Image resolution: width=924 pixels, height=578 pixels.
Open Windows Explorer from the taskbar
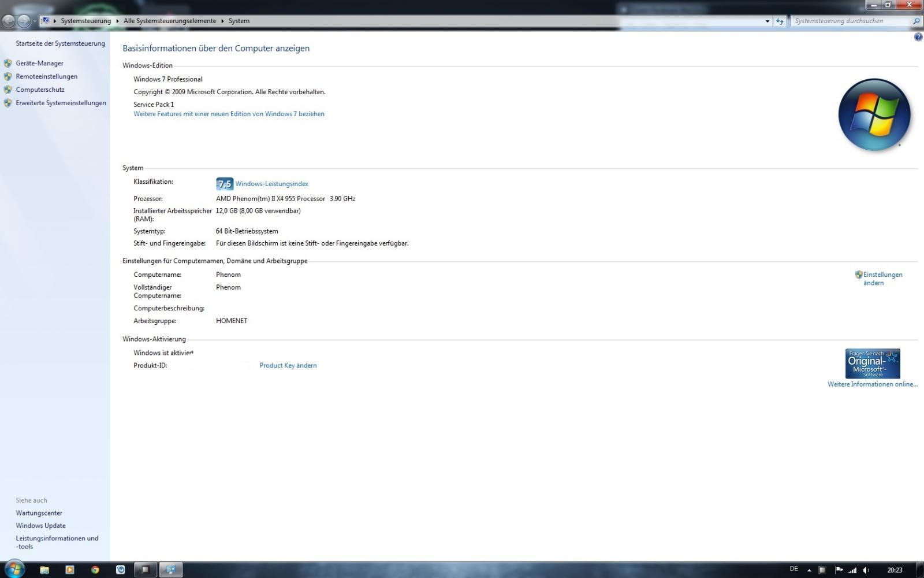tap(44, 570)
